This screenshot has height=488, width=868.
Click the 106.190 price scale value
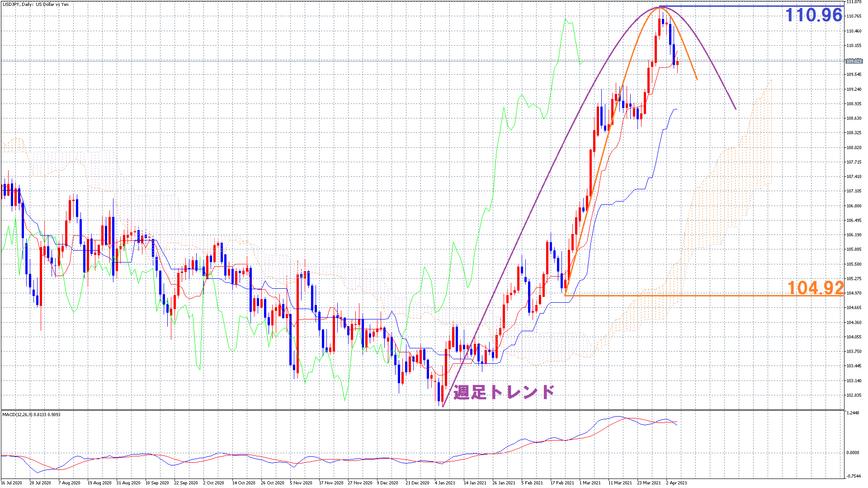pos(854,235)
